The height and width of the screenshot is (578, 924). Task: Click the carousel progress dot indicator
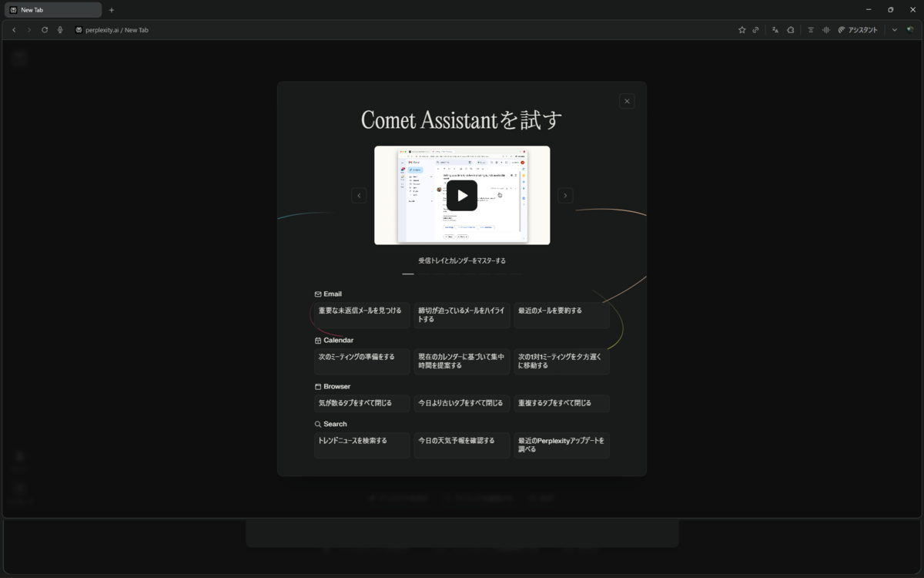point(410,274)
